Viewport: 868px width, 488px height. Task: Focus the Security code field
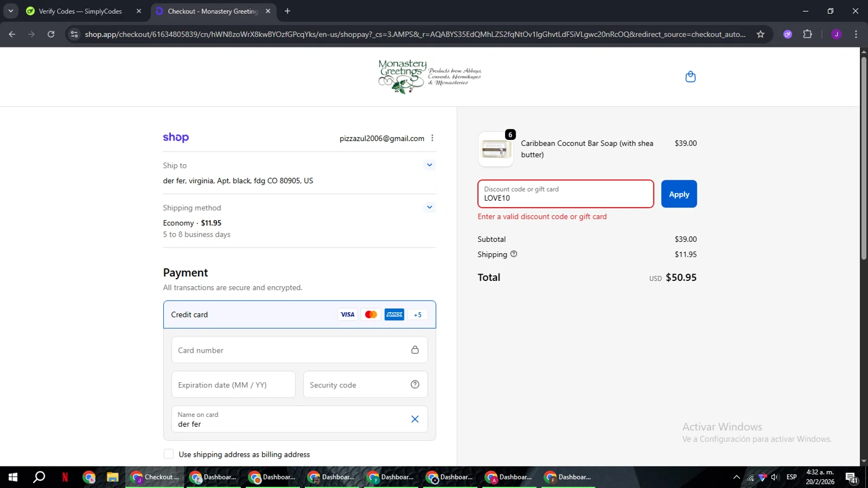click(x=365, y=385)
